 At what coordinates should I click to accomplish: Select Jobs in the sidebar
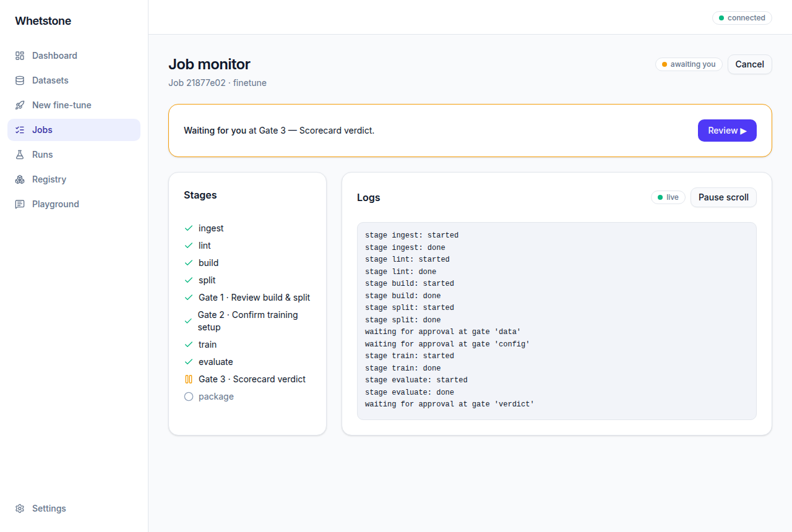(74, 130)
